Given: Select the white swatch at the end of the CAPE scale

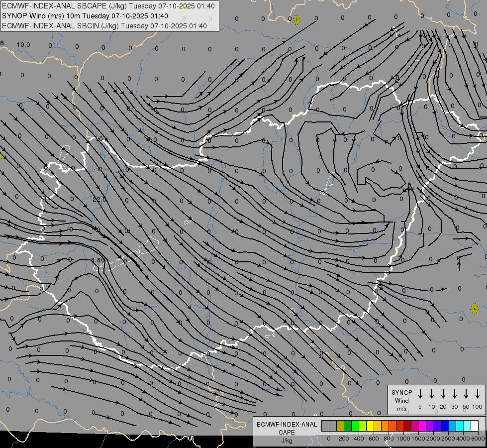Looking at the screenshot, I should pos(475,426).
